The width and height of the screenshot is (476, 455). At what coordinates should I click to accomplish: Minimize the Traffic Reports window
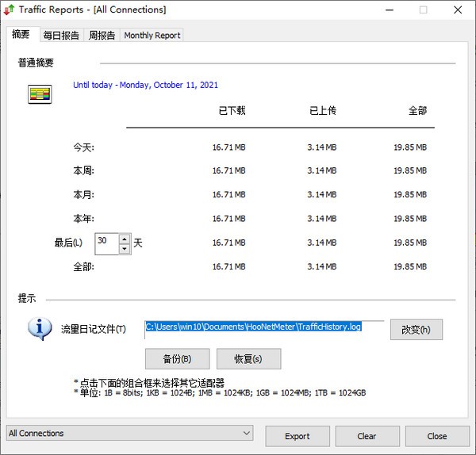pyautogui.click(x=386, y=10)
